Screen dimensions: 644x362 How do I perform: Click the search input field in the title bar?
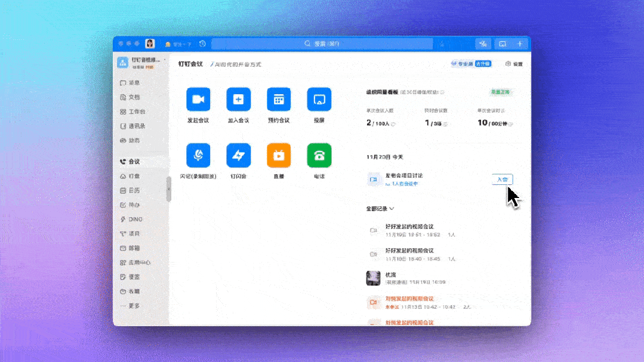tap(322, 44)
